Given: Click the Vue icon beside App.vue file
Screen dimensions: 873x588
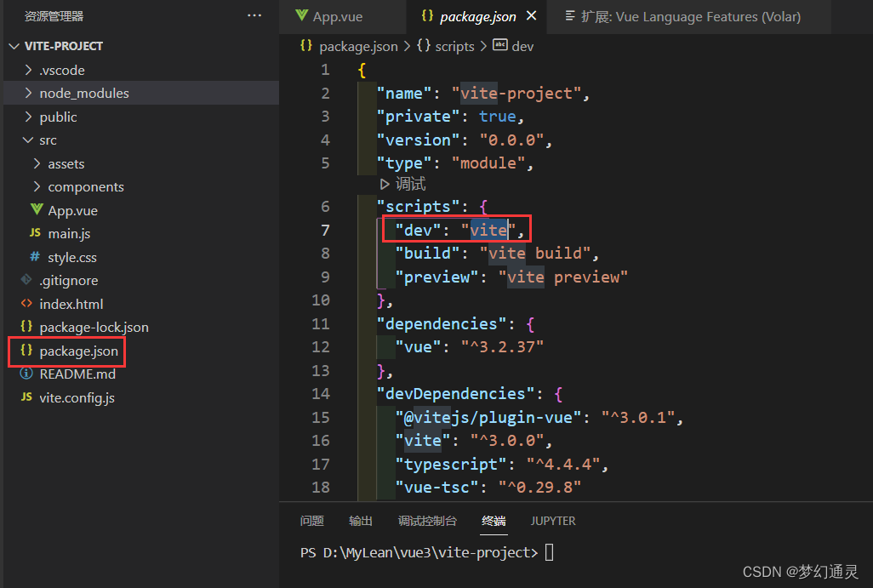Looking at the screenshot, I should point(37,210).
